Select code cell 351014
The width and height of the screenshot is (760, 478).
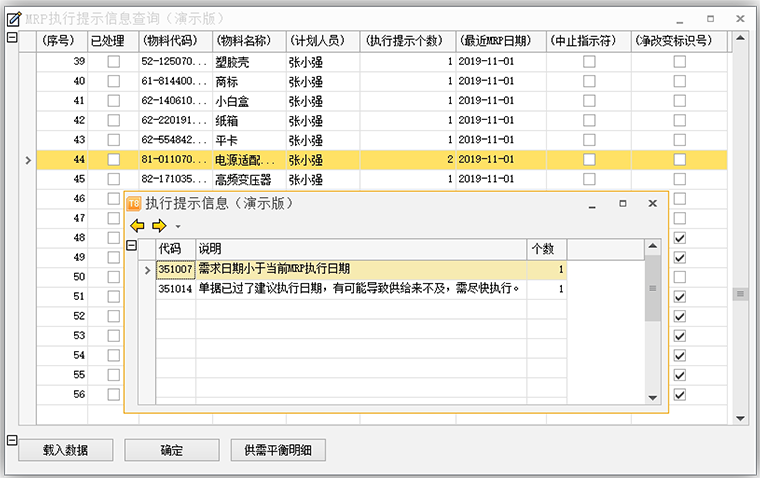pyautogui.click(x=175, y=289)
